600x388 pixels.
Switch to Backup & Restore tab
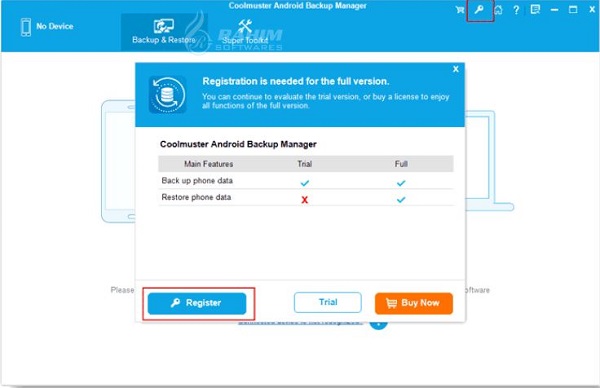(164, 32)
